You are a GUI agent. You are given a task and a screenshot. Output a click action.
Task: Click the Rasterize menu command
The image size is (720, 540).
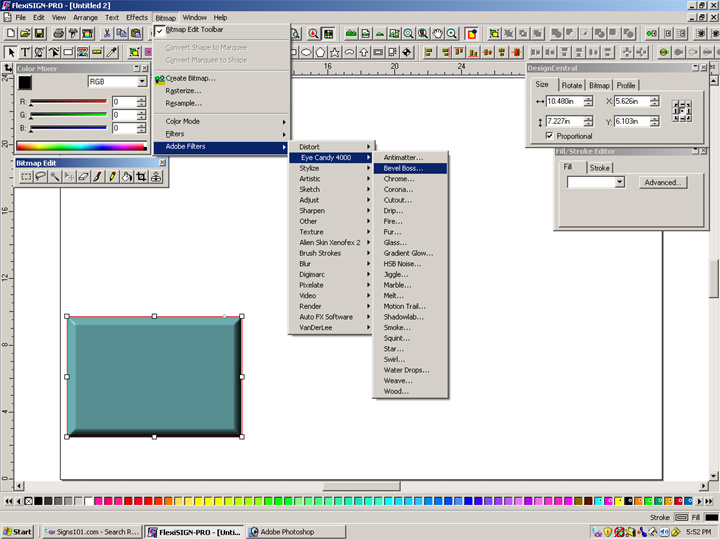221,91
